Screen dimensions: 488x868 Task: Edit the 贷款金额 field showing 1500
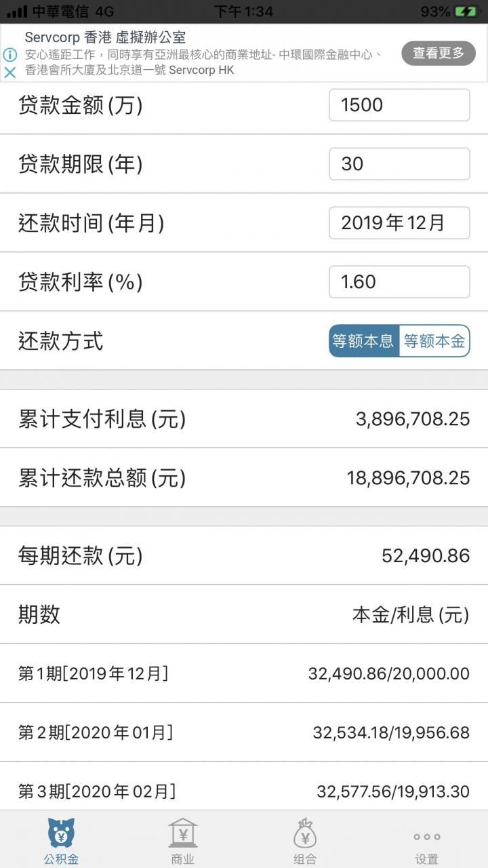point(399,104)
